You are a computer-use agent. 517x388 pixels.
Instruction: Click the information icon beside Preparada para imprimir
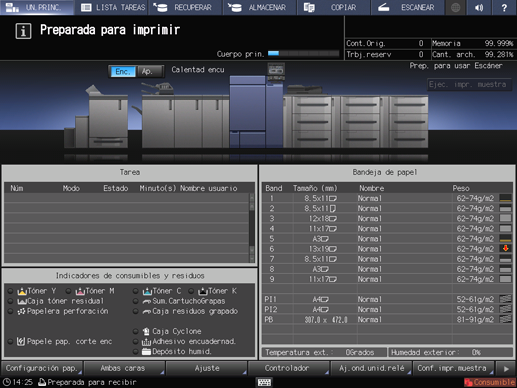[x=23, y=31]
